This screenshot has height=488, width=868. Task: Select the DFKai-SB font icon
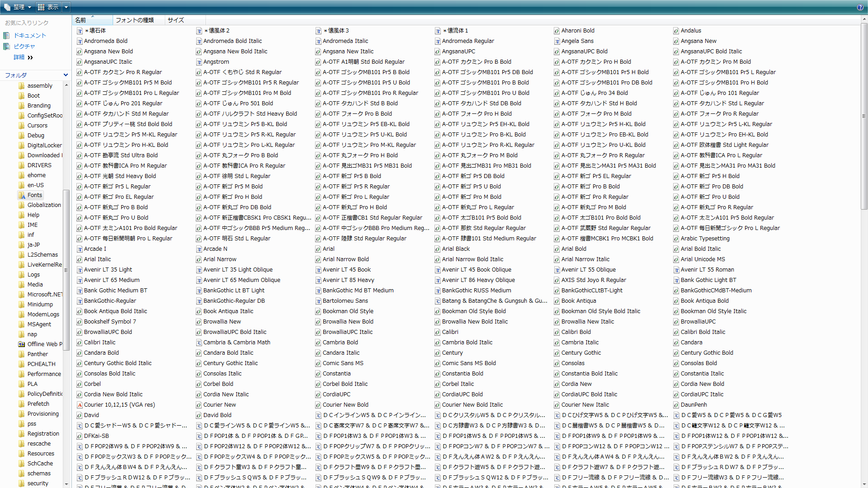click(x=80, y=436)
